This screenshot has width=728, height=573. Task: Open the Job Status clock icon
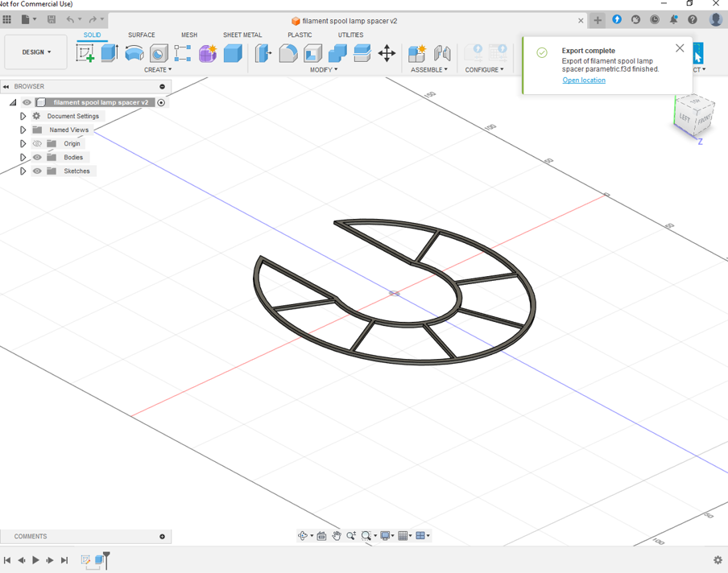655,19
